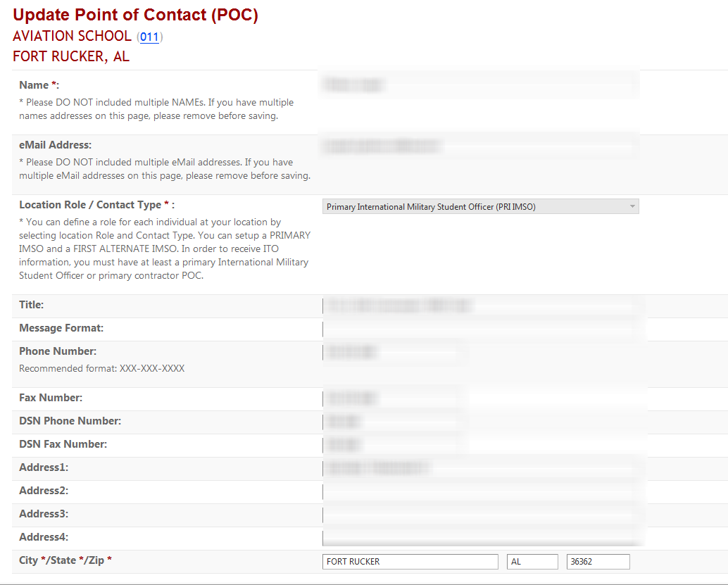
Task: Click the State field showing AL
Action: [532, 562]
